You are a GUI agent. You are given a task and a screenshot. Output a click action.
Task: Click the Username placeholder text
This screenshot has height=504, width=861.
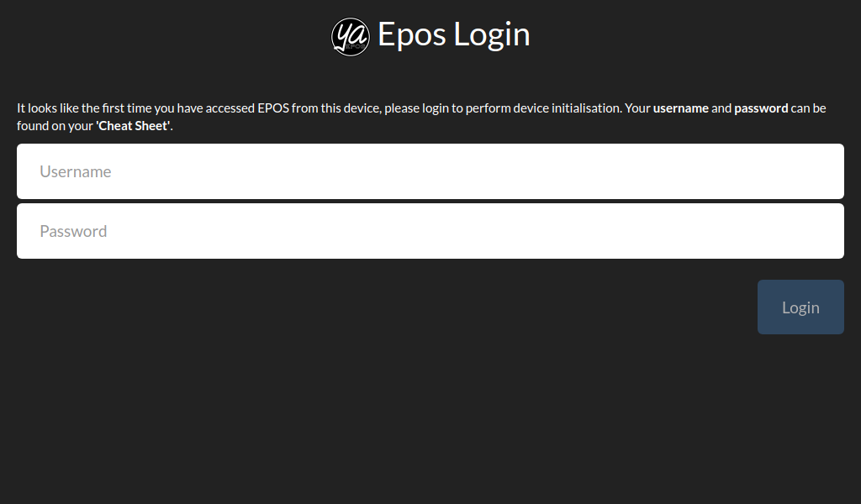(x=76, y=171)
